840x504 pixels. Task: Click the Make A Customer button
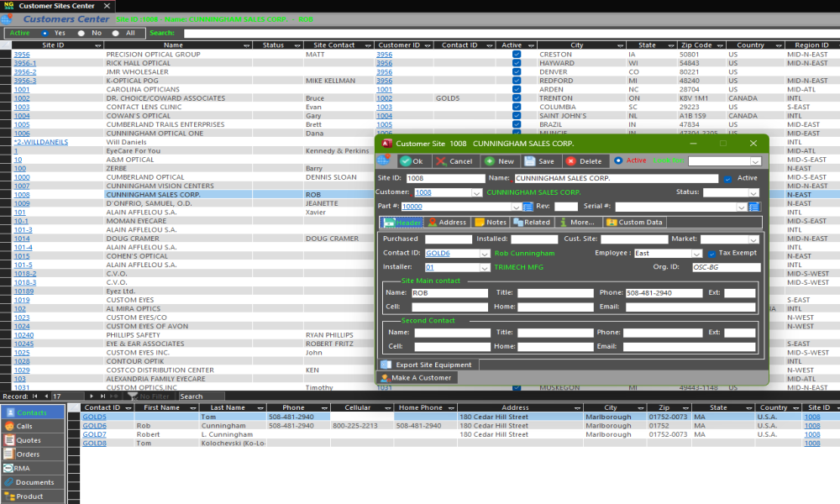(415, 378)
